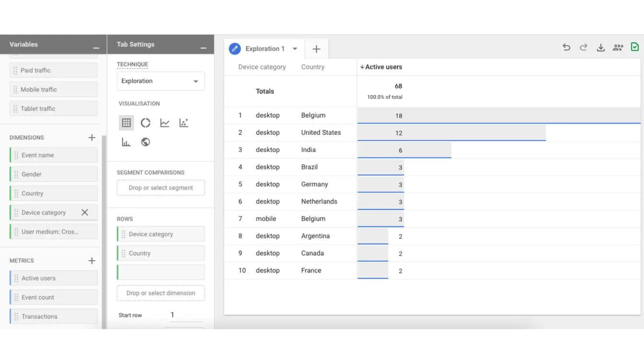Click Drop or select segment area
The height and width of the screenshot is (363, 644).
(x=160, y=188)
